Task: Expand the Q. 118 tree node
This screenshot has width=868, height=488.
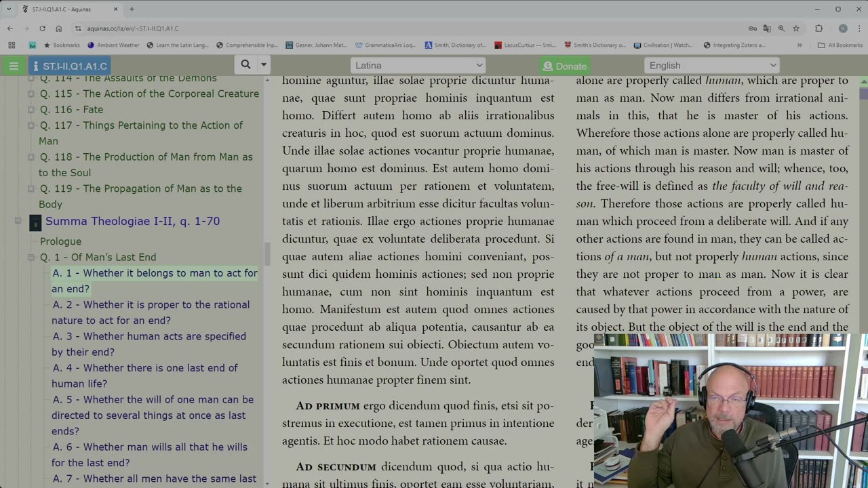Action: pyautogui.click(x=31, y=157)
